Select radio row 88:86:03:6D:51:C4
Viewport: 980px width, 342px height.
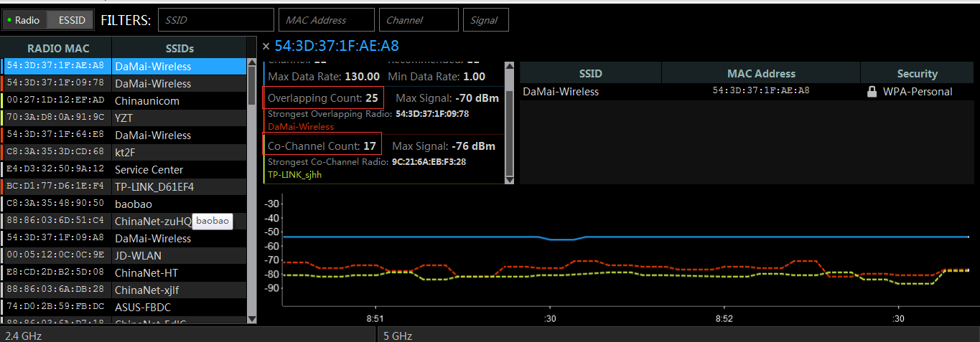click(124, 221)
